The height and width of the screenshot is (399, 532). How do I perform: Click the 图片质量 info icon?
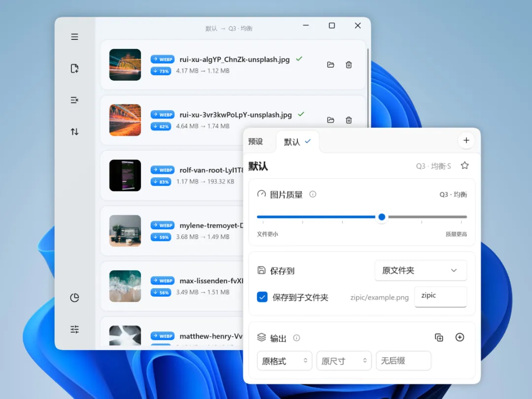(x=313, y=195)
